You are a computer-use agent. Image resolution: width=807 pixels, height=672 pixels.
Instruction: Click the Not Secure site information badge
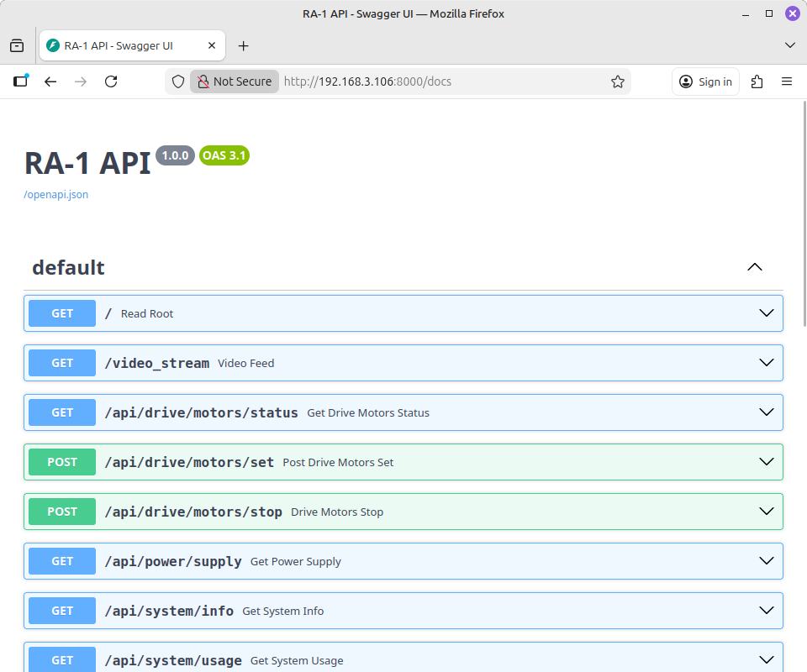234,81
